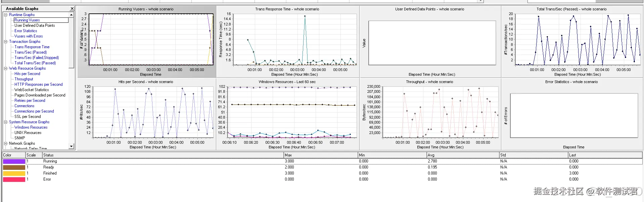Click Runtime Graphs category label
This screenshot has height=202, width=644.
[22, 15]
